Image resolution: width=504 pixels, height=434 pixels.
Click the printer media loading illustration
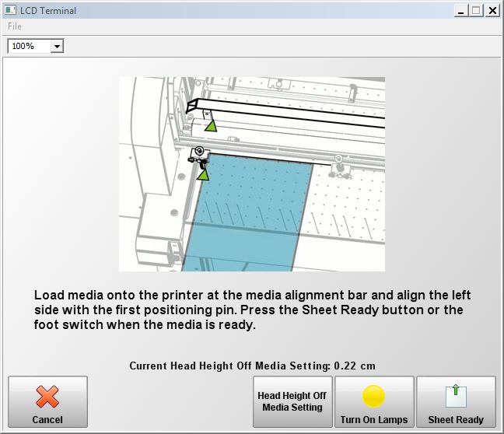252,174
